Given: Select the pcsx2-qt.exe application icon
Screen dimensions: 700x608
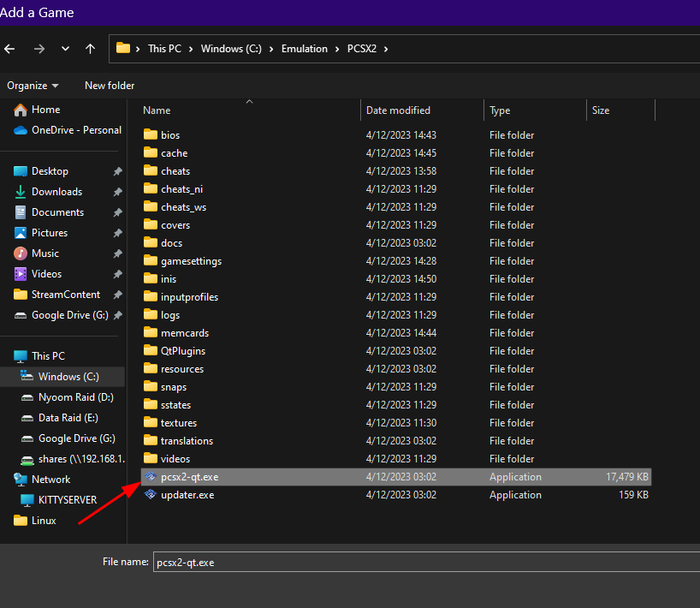Looking at the screenshot, I should point(151,477).
